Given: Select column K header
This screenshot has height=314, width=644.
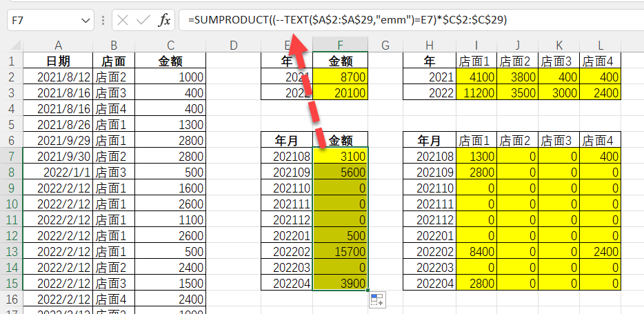Looking at the screenshot, I should coord(559,46).
